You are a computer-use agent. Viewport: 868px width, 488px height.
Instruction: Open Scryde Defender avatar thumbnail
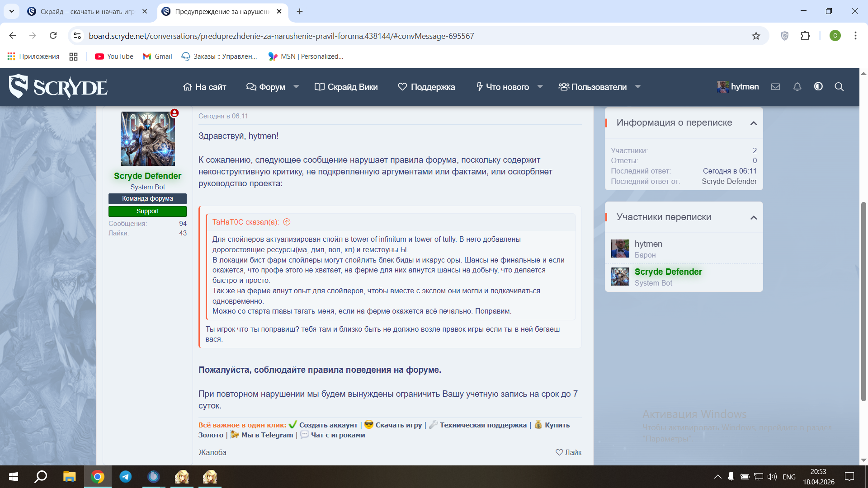point(620,277)
